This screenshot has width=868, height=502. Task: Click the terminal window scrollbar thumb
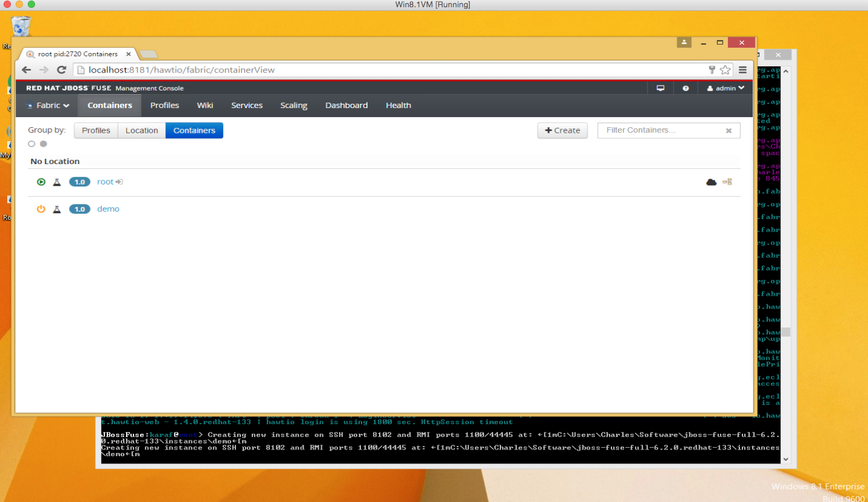[785, 332]
